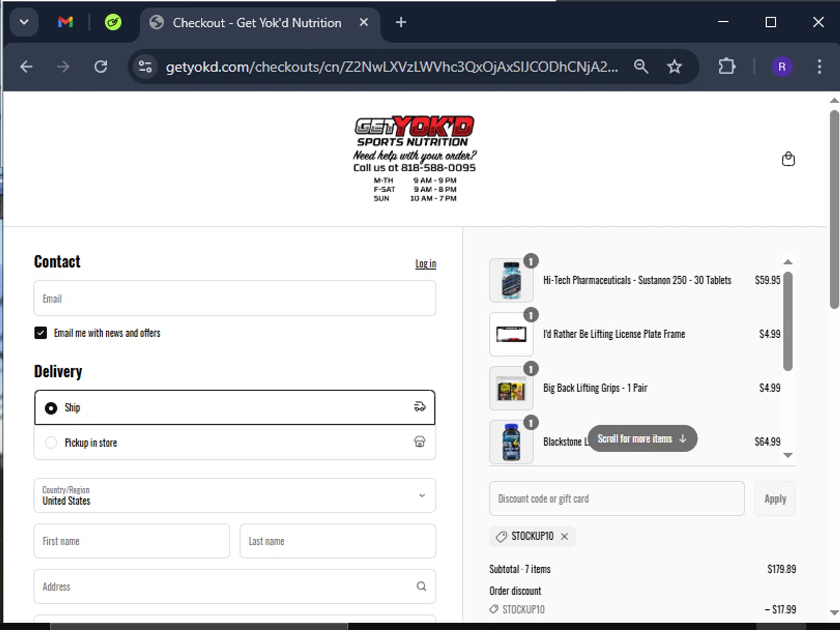The width and height of the screenshot is (840, 630).
Task: Click the Big Back Lifting Grips thumbnail
Action: (511, 388)
